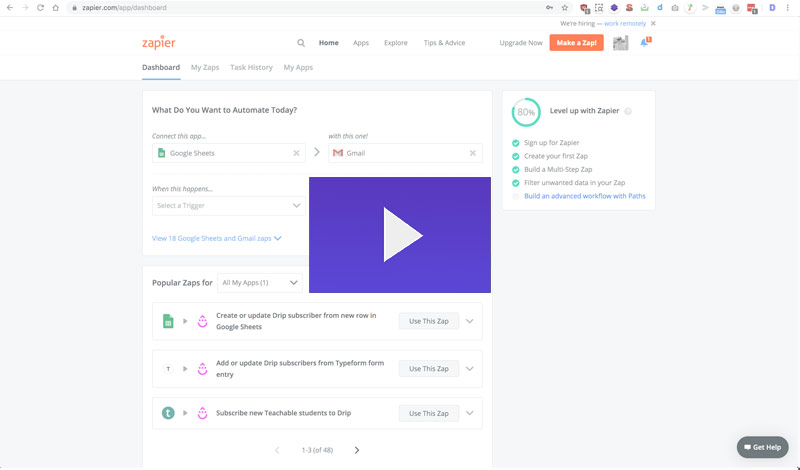The image size is (800, 470).
Task: Switch to the Task History tab
Action: coord(252,67)
